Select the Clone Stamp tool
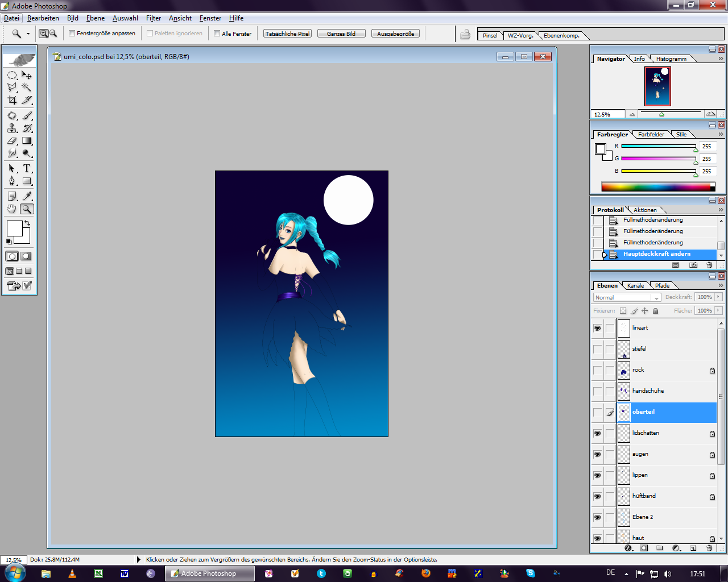This screenshot has width=728, height=582. click(x=12, y=128)
